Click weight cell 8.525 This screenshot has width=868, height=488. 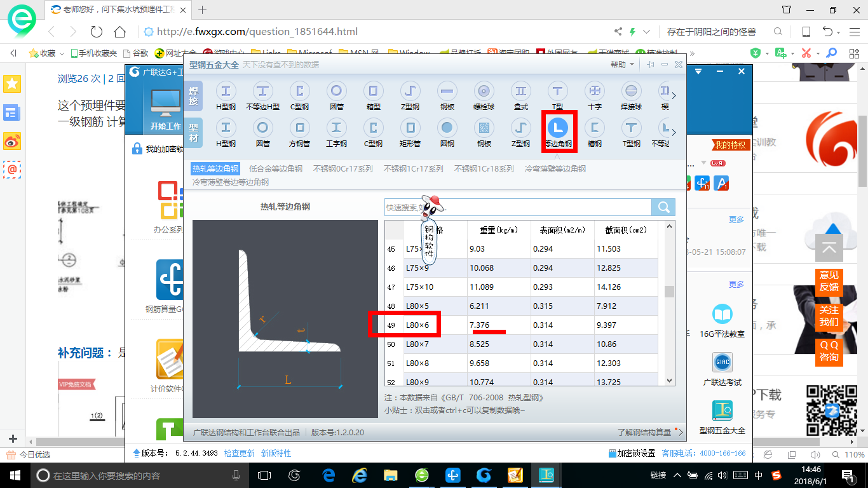point(499,344)
